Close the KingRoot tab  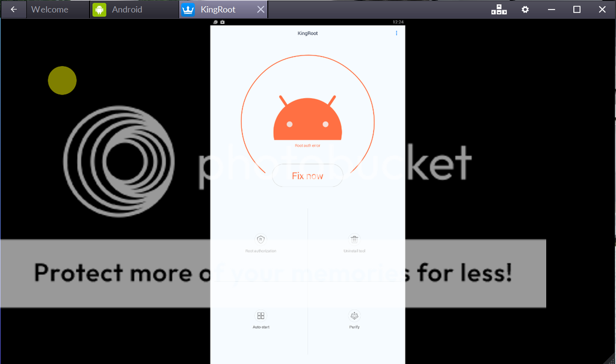click(260, 10)
